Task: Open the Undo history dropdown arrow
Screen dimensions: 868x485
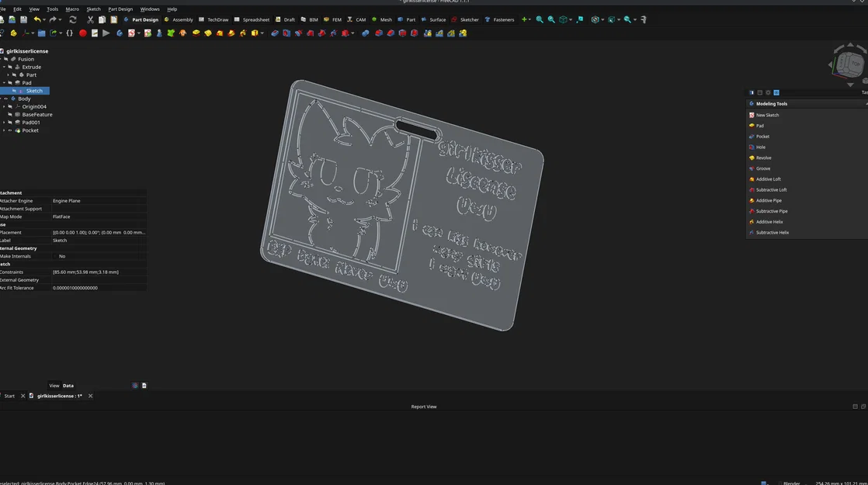Action: click(44, 19)
